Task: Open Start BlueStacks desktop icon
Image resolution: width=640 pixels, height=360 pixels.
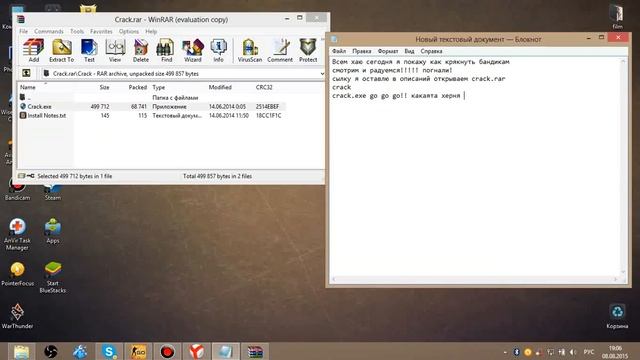Action: [x=53, y=278]
